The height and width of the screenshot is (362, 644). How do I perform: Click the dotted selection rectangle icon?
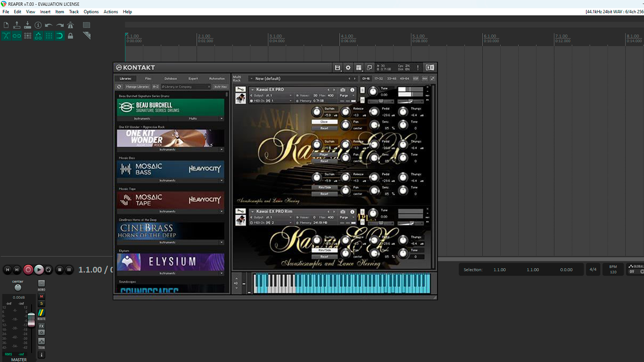point(86,25)
